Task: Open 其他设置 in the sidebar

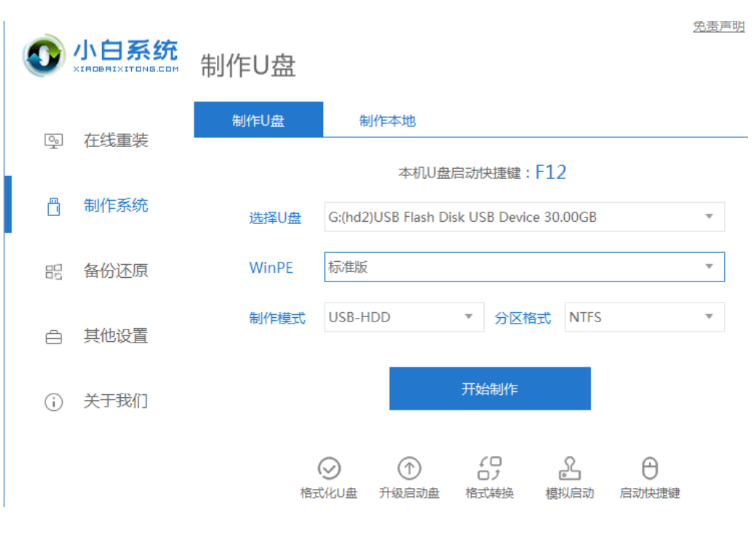Action: click(x=115, y=336)
